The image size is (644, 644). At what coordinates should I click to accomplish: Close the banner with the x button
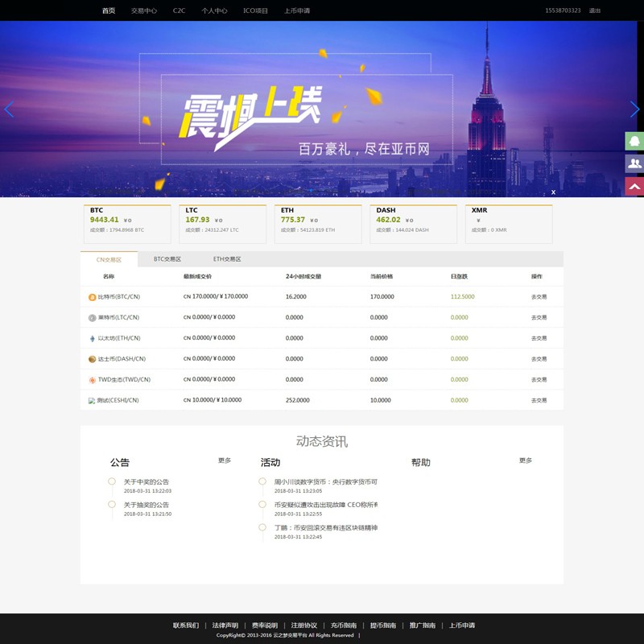pyautogui.click(x=554, y=192)
